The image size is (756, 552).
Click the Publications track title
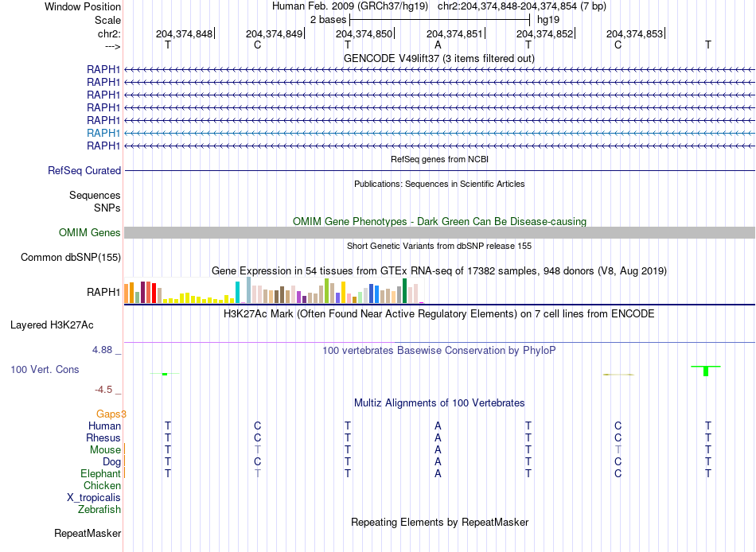point(439,185)
